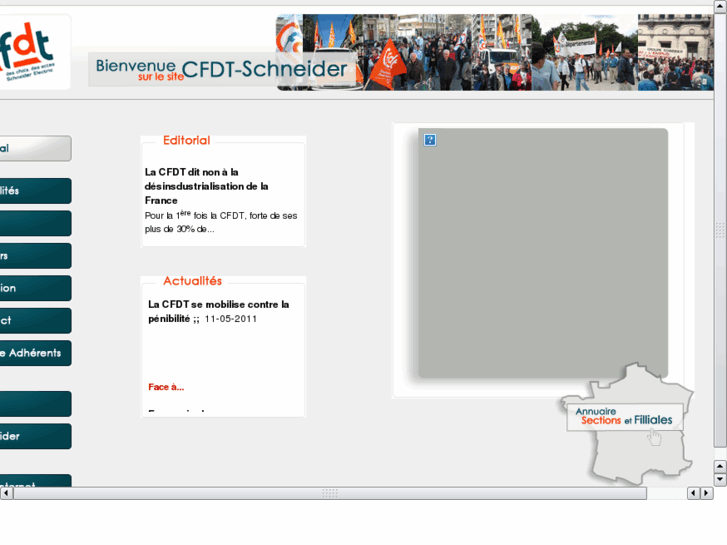Click the grey missing-plugin content area
This screenshot has width=727, height=545.
543,253
